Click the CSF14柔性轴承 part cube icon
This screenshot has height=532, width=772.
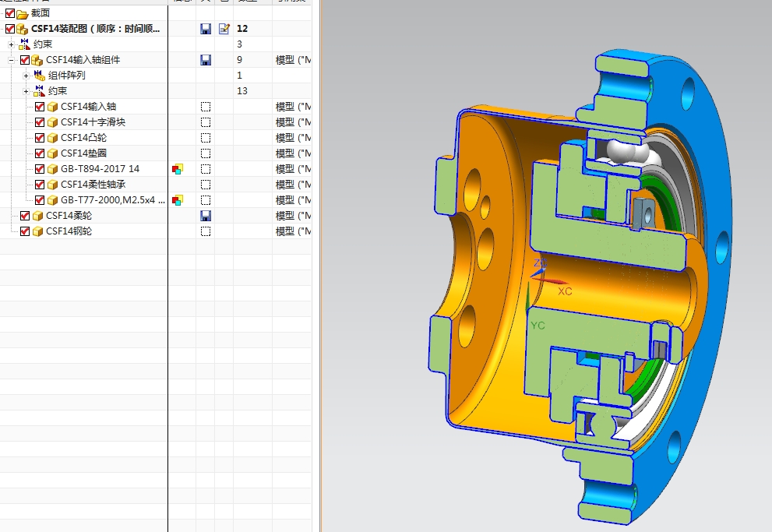click(53, 185)
